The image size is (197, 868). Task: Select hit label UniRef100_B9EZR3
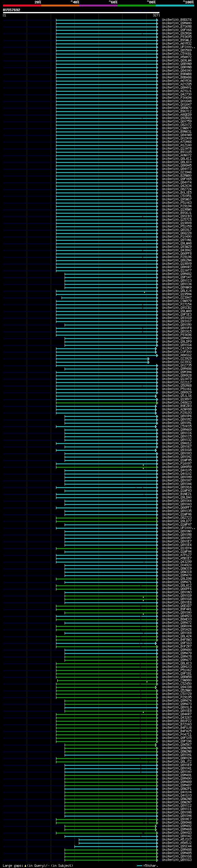(x=177, y=406)
